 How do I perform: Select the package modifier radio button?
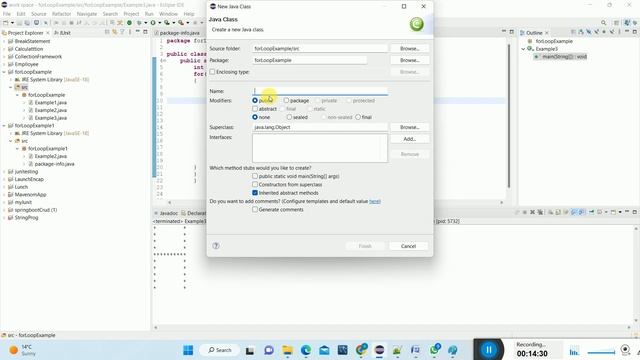coord(286,100)
